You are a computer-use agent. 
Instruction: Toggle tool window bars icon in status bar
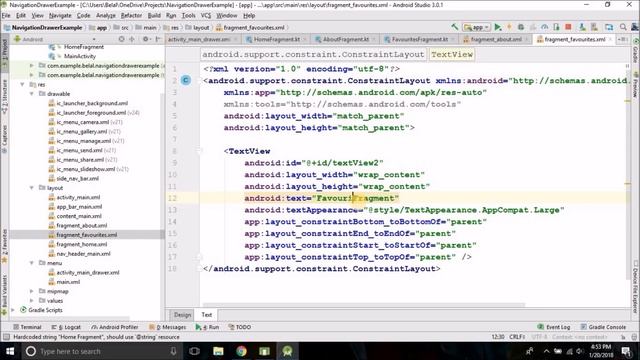(x=6, y=337)
